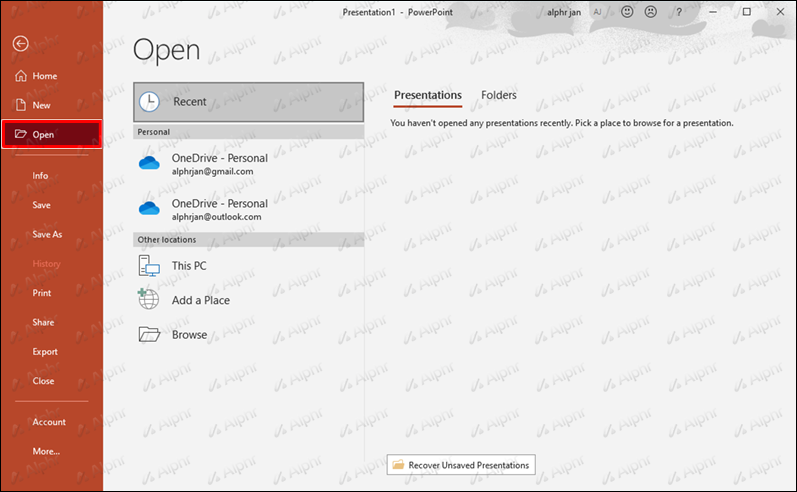Click the OneDrive cloud icon for alphrjan@gmail.com
The width and height of the screenshot is (797, 492).
click(149, 163)
